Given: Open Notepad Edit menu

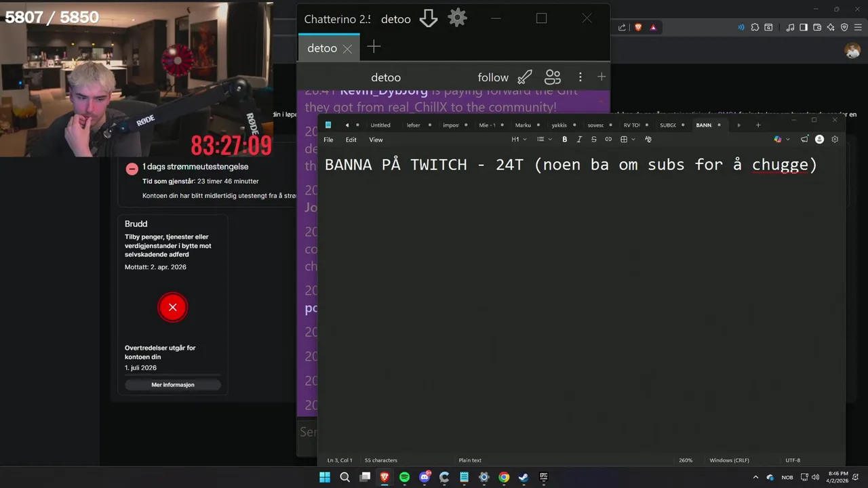Looking at the screenshot, I should (351, 140).
